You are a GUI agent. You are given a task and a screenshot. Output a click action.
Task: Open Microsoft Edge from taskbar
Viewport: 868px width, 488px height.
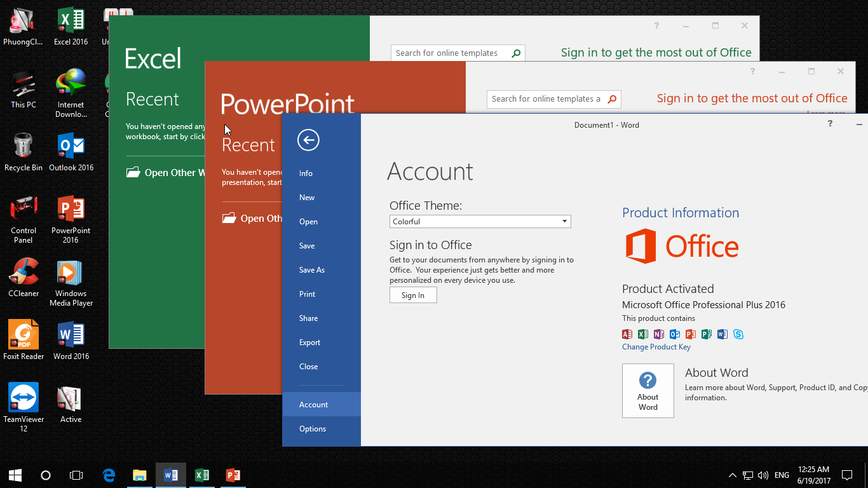(109, 475)
